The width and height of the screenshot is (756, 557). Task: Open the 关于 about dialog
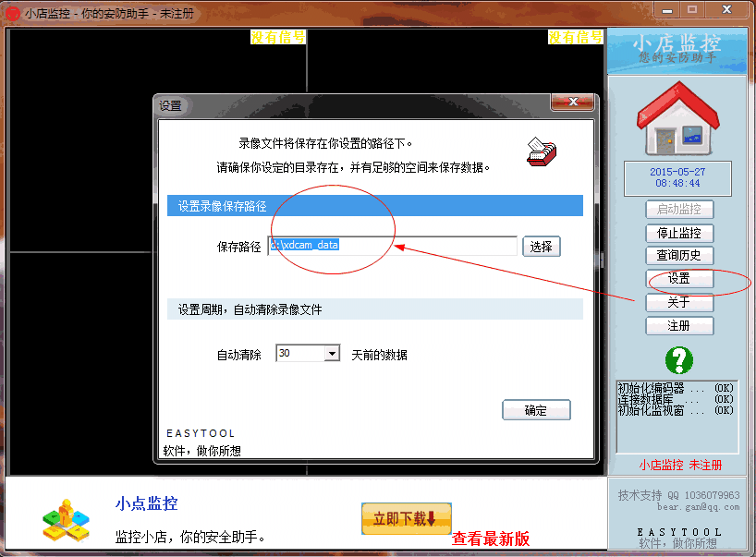(x=679, y=302)
